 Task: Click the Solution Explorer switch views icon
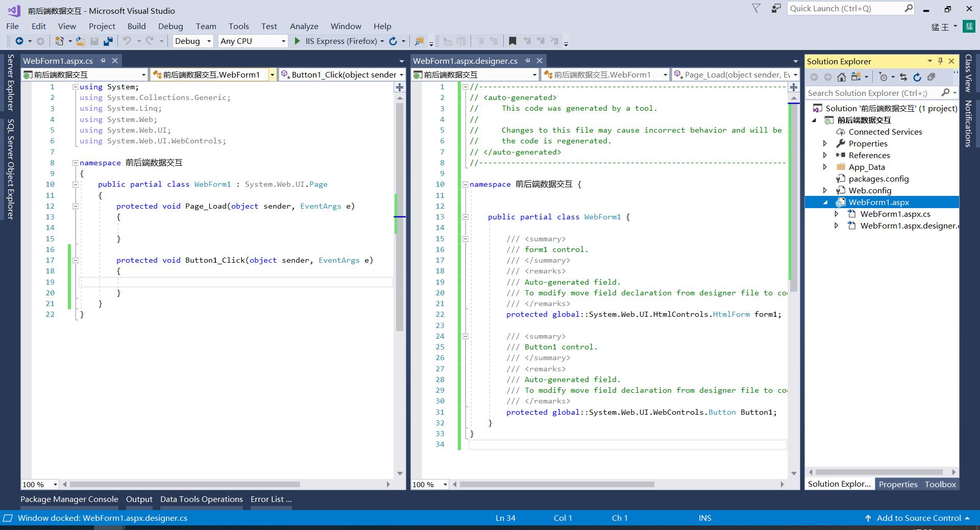click(x=856, y=77)
